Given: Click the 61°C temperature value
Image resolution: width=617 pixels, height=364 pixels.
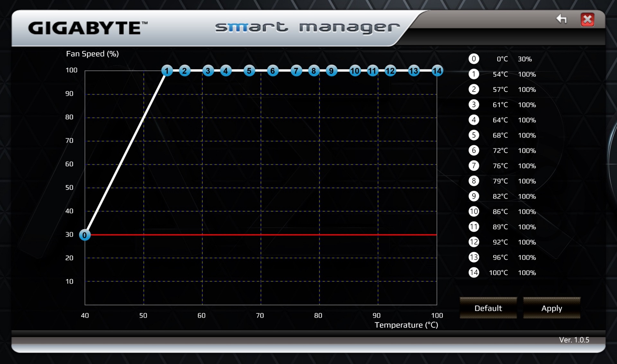Looking at the screenshot, I should 500,105.
